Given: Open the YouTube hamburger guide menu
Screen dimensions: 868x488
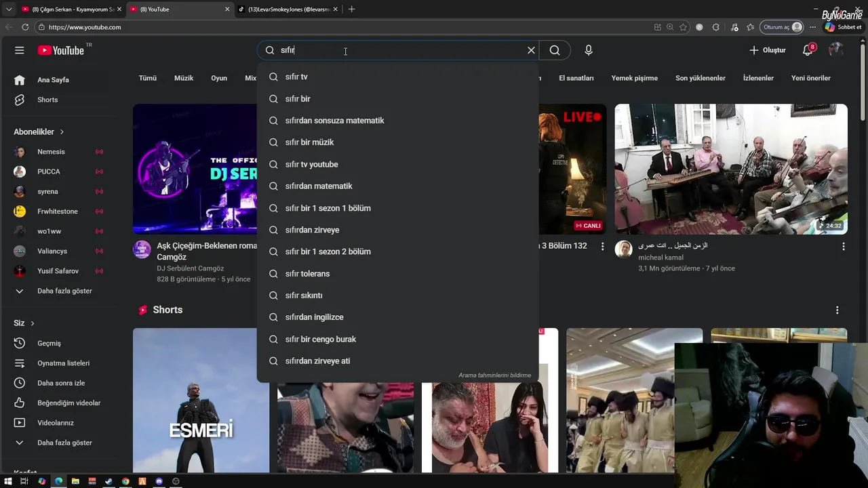Looking at the screenshot, I should [20, 50].
